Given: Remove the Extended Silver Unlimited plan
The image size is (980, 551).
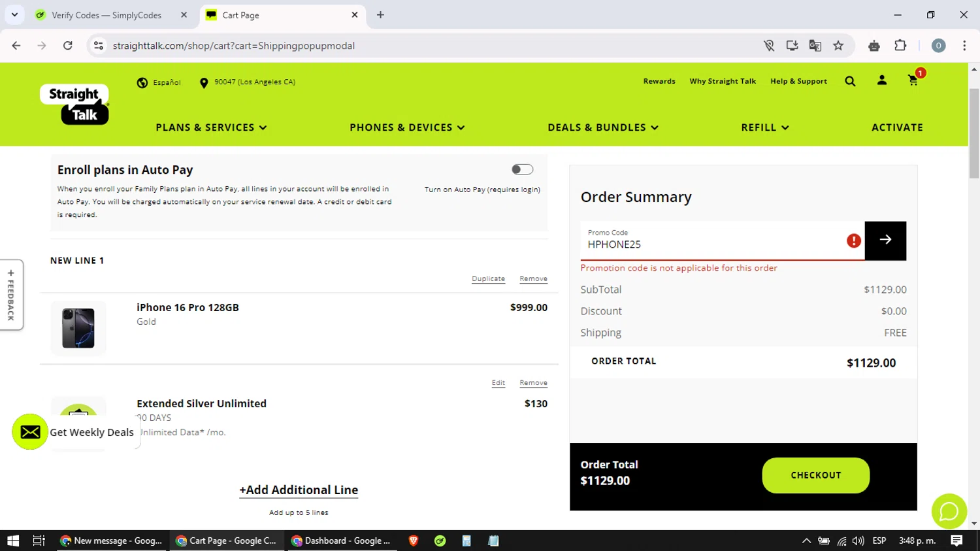Looking at the screenshot, I should [533, 383].
